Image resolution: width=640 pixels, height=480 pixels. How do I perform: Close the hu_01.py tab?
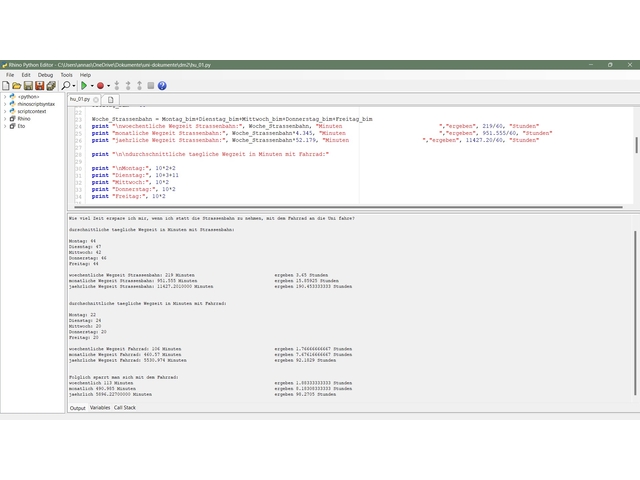click(x=96, y=100)
